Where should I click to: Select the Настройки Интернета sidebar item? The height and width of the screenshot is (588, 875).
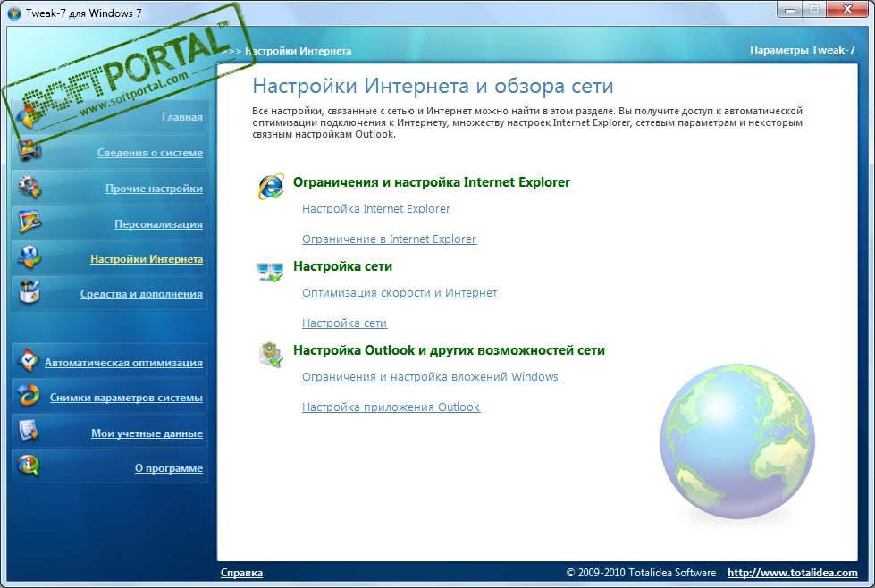[x=147, y=259]
